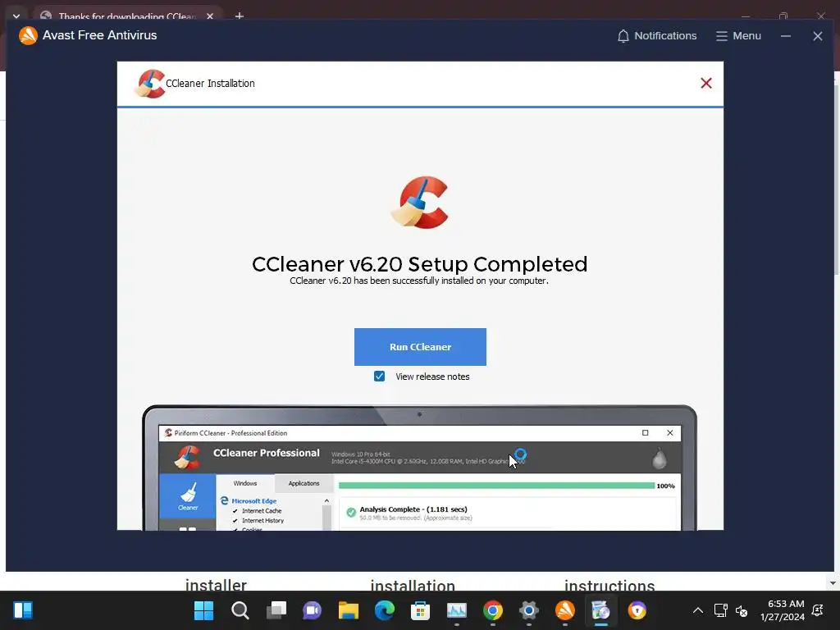Open Microsoft Edge from the taskbar
Image resolution: width=840 pixels, height=630 pixels.
pyautogui.click(x=385, y=610)
